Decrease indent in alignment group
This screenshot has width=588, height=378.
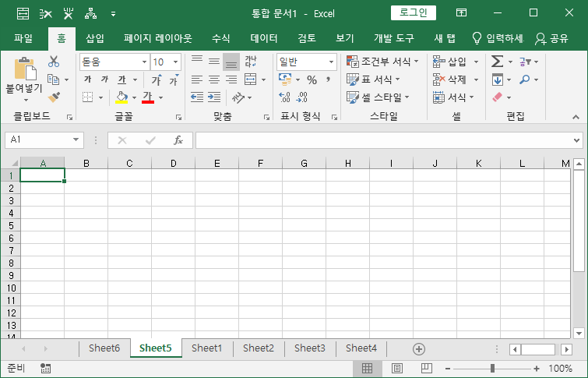click(197, 97)
